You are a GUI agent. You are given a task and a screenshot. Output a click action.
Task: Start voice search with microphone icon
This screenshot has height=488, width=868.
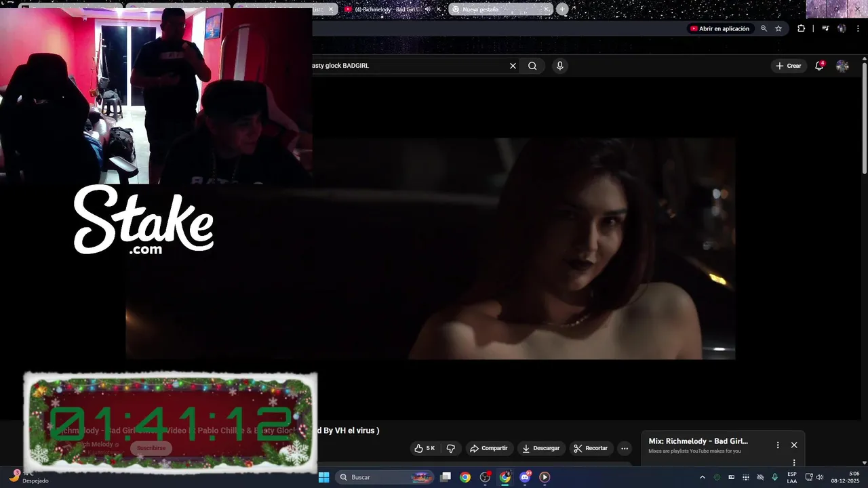point(559,66)
